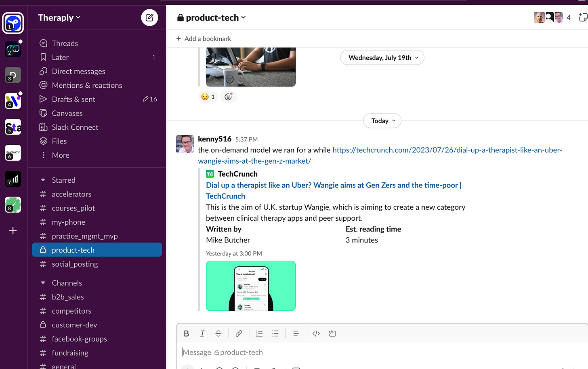The width and height of the screenshot is (588, 369).
Task: Click the 5:37 PM message timestamp
Action: [x=246, y=139]
